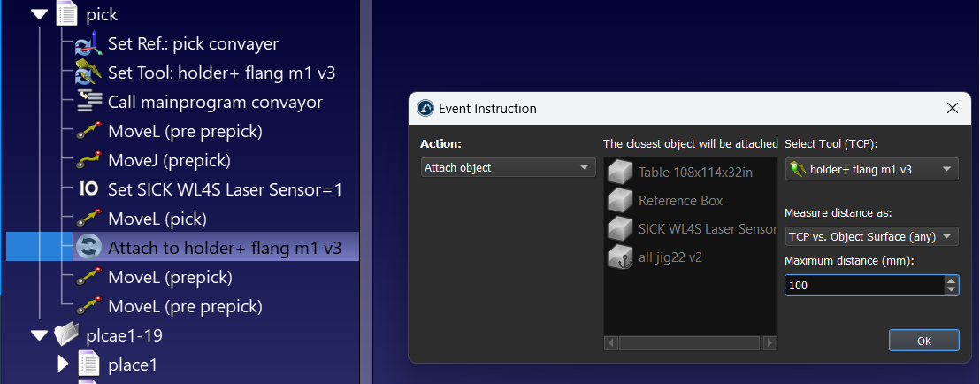Open the Measure distance as dropdown

[871, 236]
